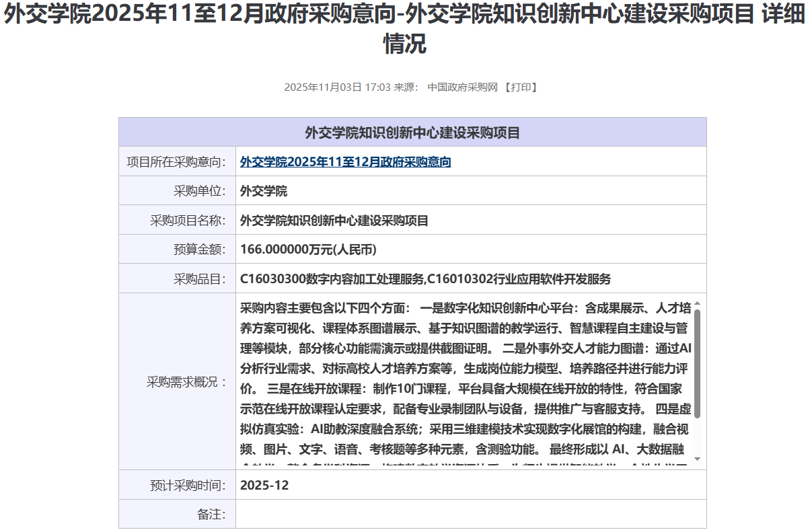
Task: Click the 项目所在采购意向 row label
Action: pos(176,162)
